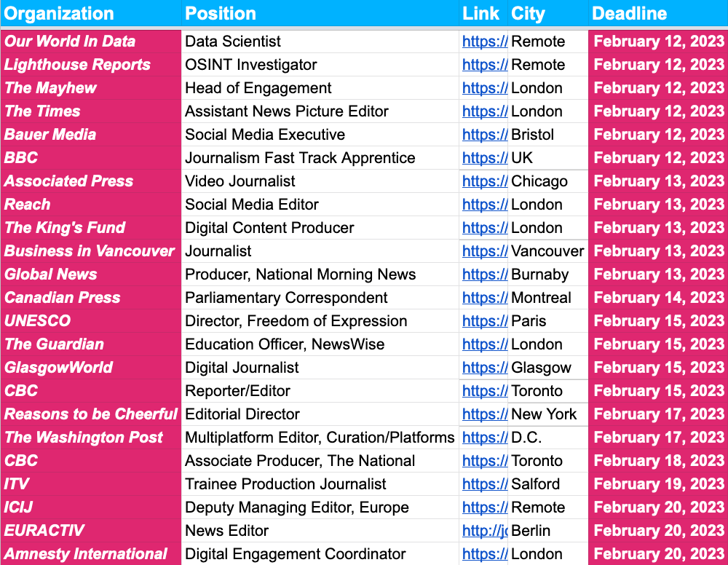
Task: Open The Washington Post job link
Action: [x=484, y=438]
